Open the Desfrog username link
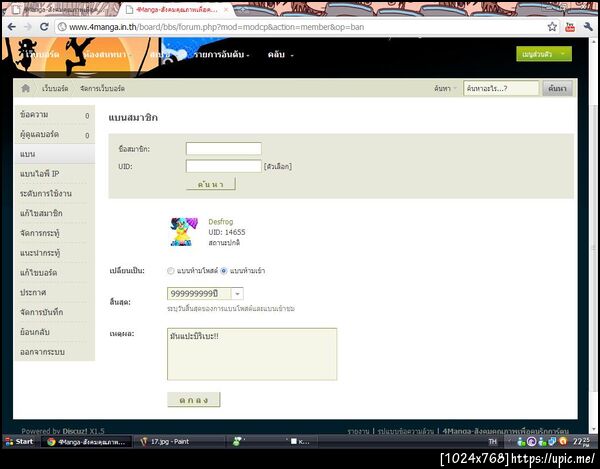This screenshot has height=469, width=600. pos(220,221)
